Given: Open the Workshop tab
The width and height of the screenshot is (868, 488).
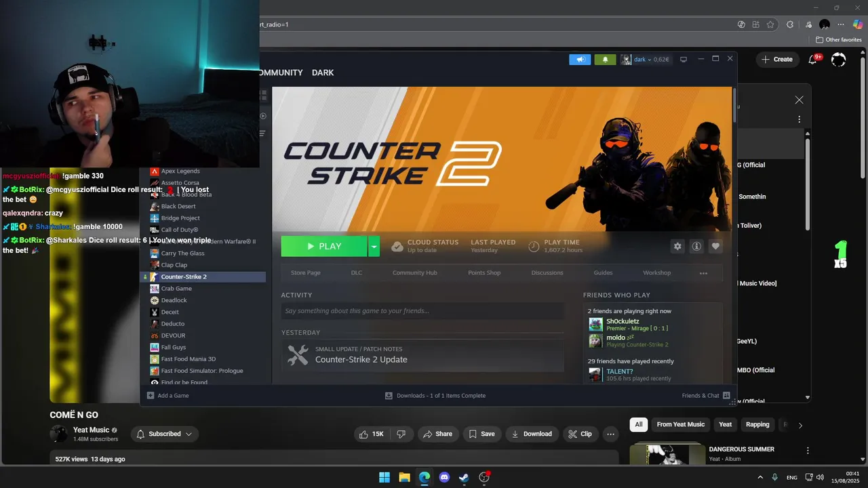Looking at the screenshot, I should [656, 272].
